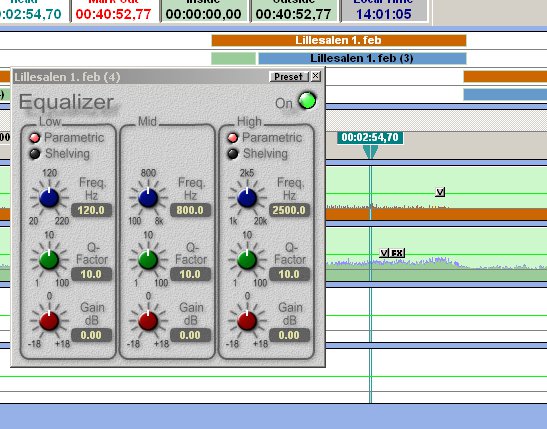Click the Mark Out timecode 00:40:52,77

pyautogui.click(x=113, y=14)
